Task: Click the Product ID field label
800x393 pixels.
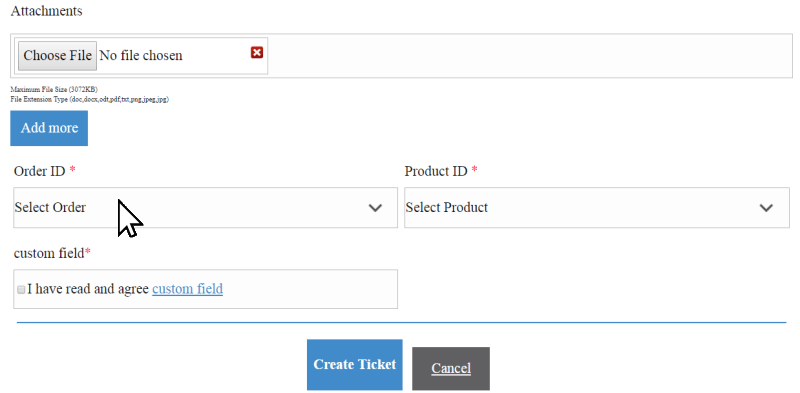Action: tap(436, 171)
